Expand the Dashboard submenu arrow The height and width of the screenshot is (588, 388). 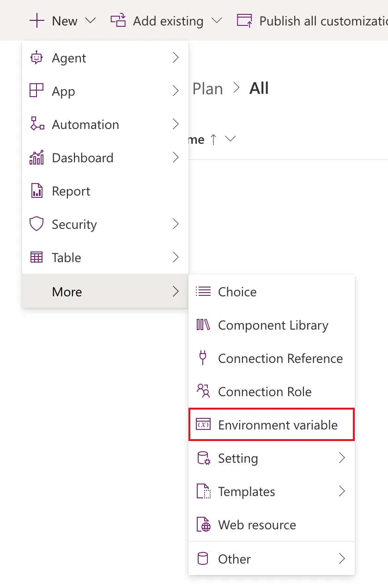point(176,158)
